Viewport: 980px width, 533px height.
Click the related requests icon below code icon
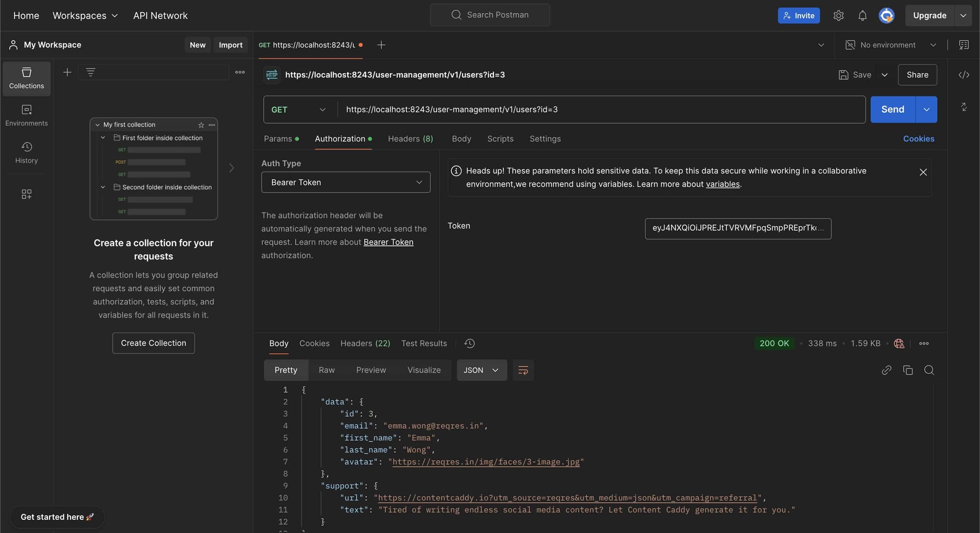963,107
